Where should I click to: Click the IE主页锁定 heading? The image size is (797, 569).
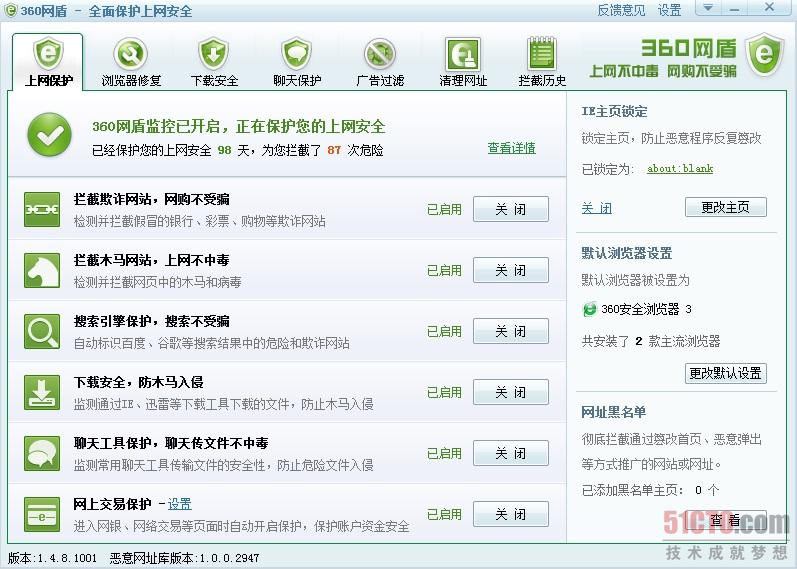point(614,111)
